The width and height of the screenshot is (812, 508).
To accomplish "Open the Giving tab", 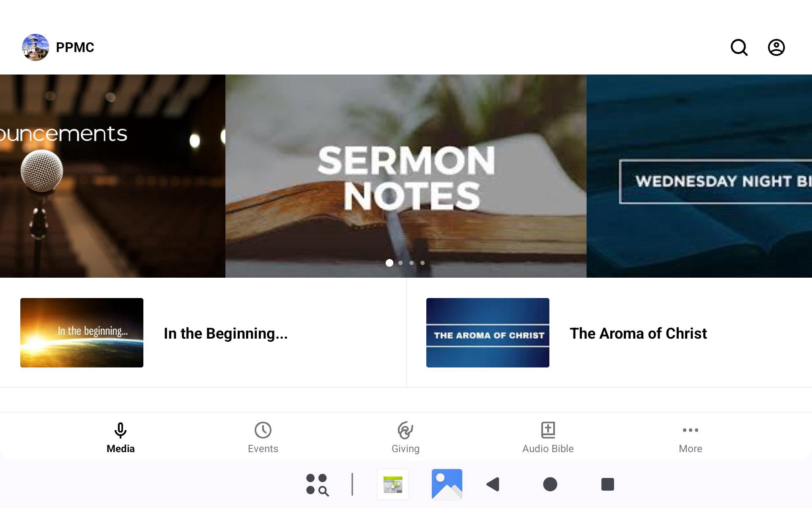I will pyautogui.click(x=405, y=438).
